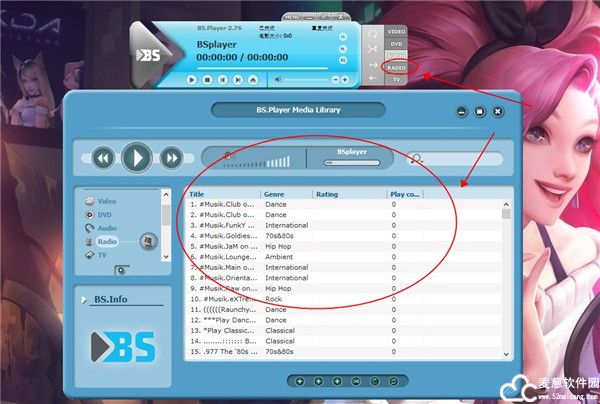Switch player mode to VIDEO

tap(396, 32)
